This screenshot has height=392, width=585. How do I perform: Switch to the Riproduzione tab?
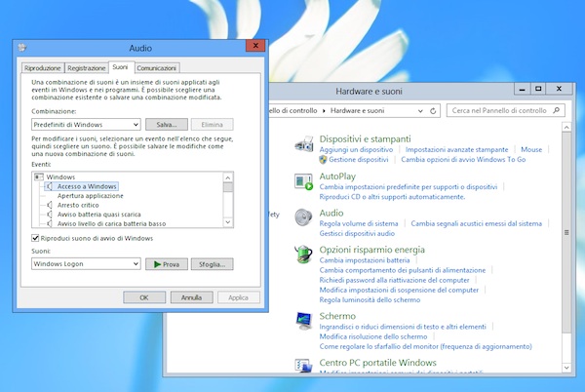[43, 68]
